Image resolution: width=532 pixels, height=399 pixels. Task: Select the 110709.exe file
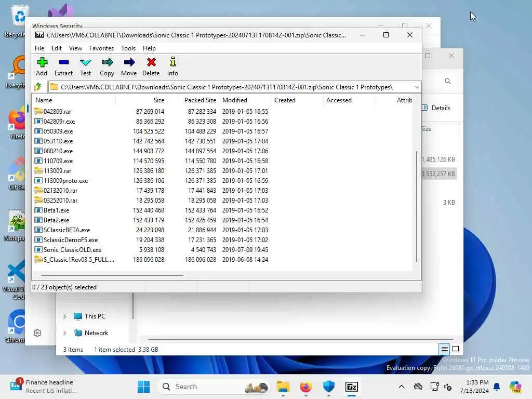tap(58, 161)
